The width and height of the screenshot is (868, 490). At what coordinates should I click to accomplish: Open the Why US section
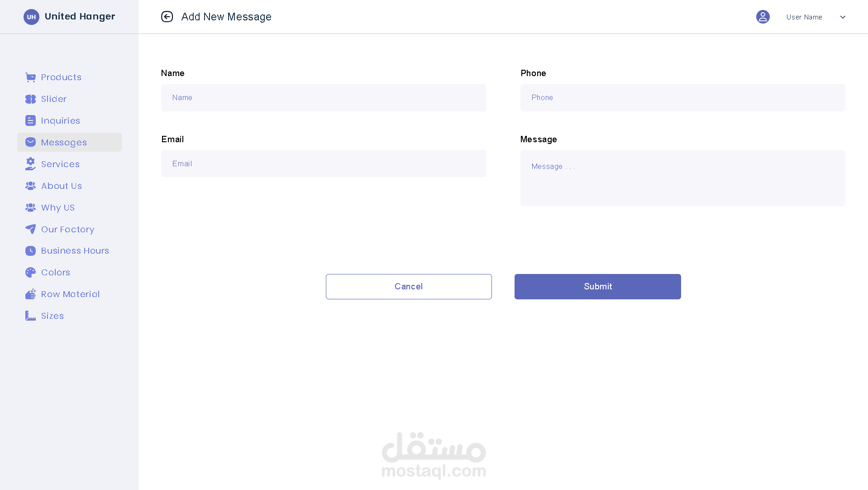[57, 207]
